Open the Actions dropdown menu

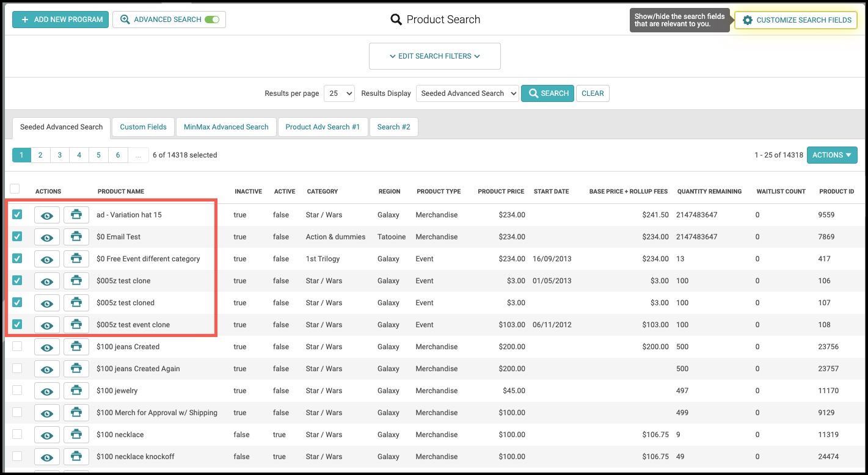[x=832, y=155]
